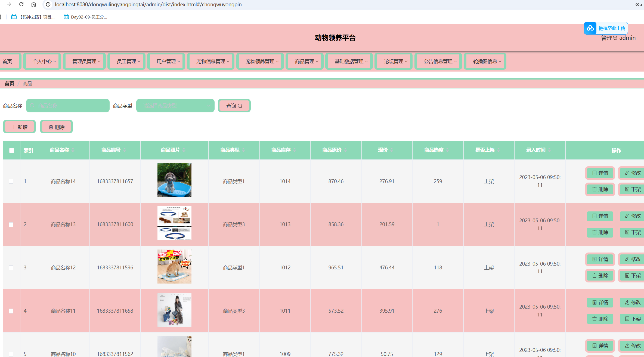Viewport: 644px width, 357px height.
Task: Expand the 基础数据管理 menu
Action: click(349, 61)
